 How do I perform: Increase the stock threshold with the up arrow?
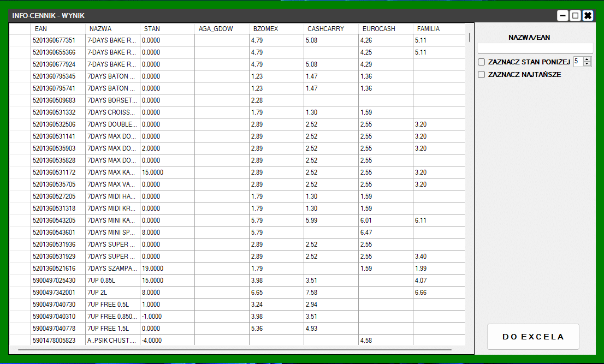click(587, 59)
